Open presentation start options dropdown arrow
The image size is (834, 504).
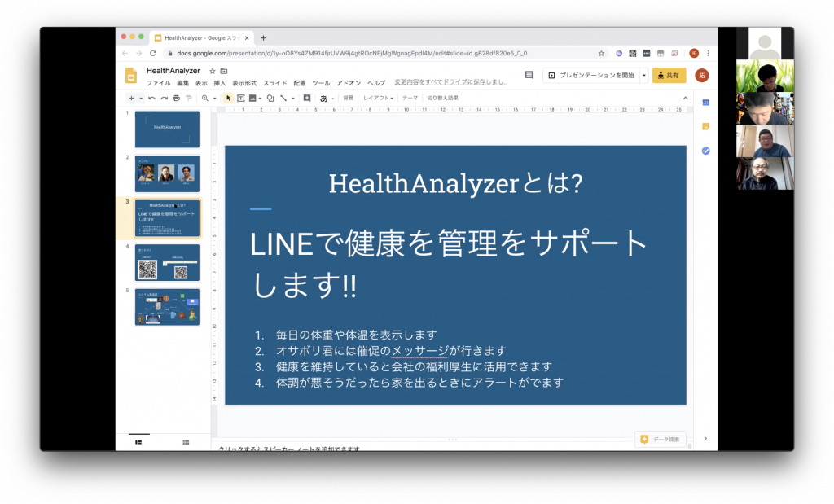pos(644,76)
